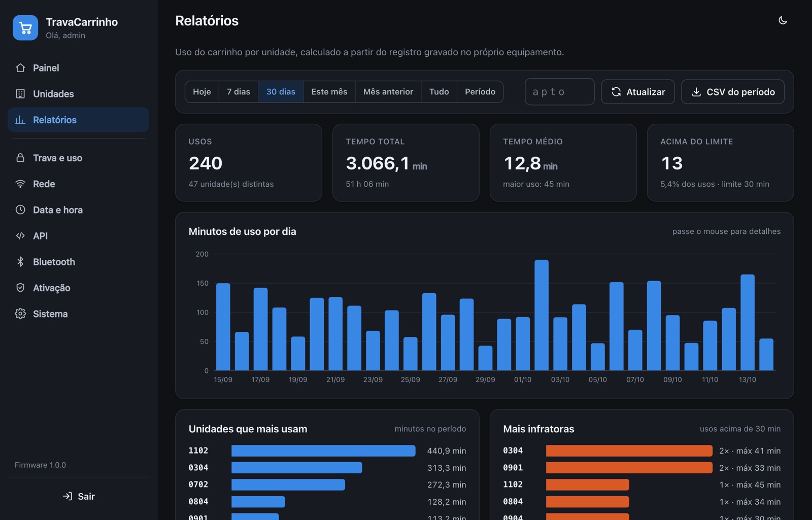The width and height of the screenshot is (812, 520).
Task: Click the refresh icon in Atualizar
Action: pyautogui.click(x=616, y=92)
